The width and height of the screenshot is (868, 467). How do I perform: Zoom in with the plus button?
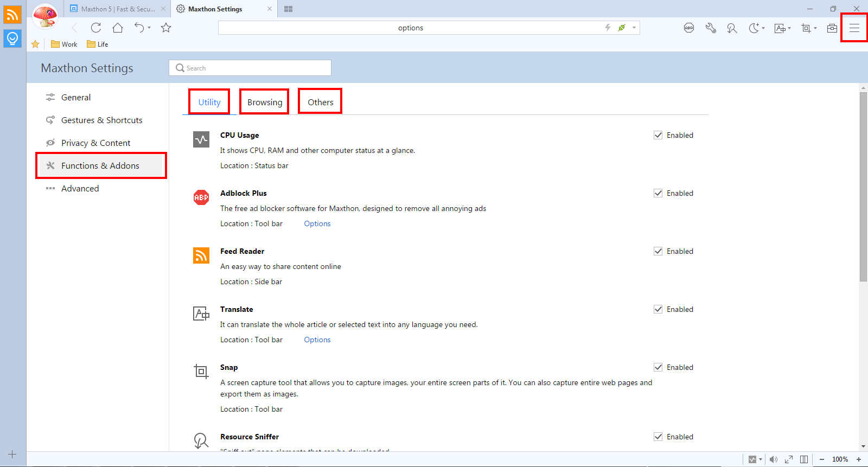859,459
